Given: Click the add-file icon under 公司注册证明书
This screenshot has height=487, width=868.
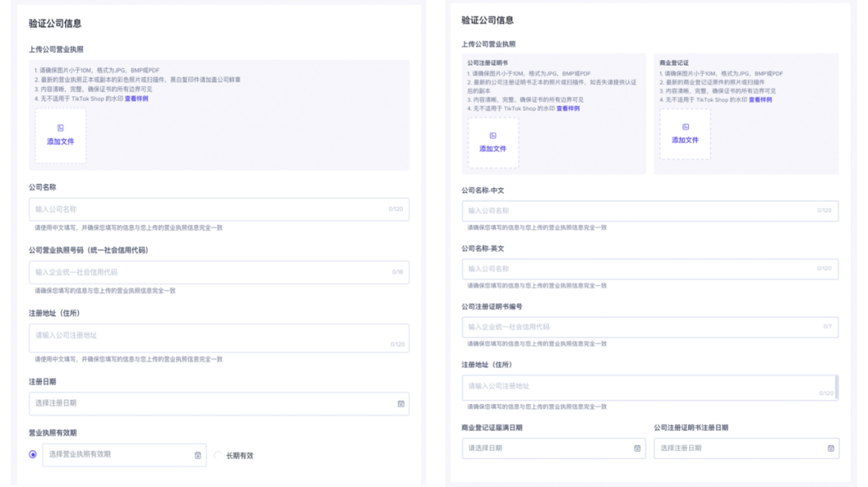Looking at the screenshot, I should pyautogui.click(x=493, y=136).
